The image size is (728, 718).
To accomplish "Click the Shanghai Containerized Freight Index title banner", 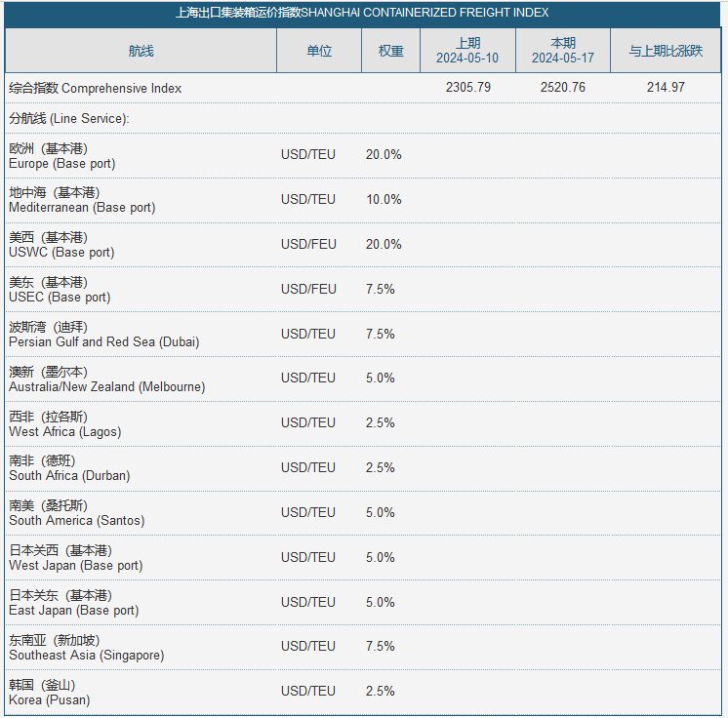I will [x=362, y=13].
